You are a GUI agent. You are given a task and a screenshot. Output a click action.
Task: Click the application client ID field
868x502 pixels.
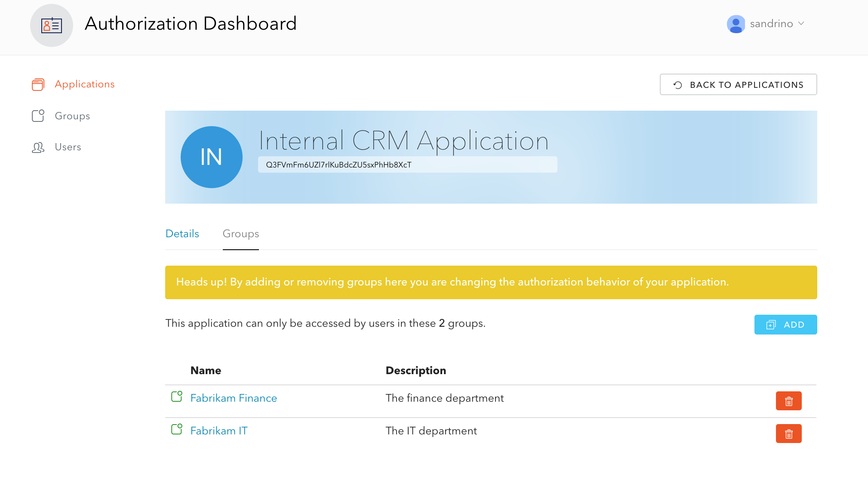click(408, 164)
